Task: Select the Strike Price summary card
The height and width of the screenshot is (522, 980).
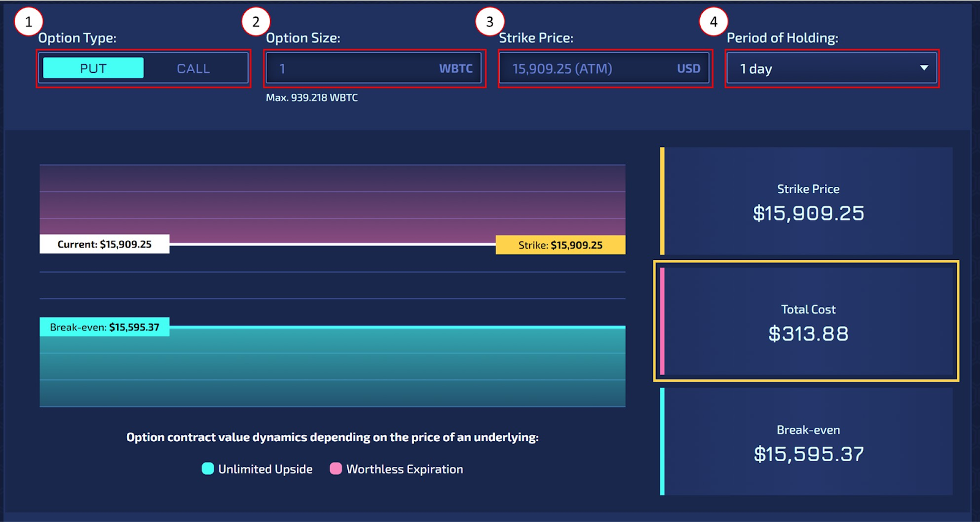Action: tap(807, 201)
